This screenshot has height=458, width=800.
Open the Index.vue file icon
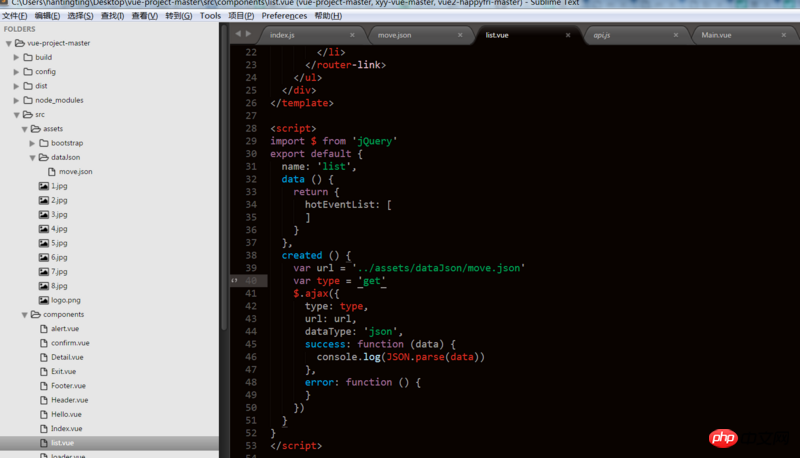coord(44,428)
